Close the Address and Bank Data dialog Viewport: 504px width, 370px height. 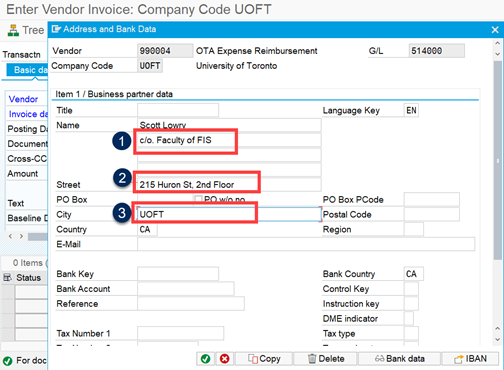(495, 30)
